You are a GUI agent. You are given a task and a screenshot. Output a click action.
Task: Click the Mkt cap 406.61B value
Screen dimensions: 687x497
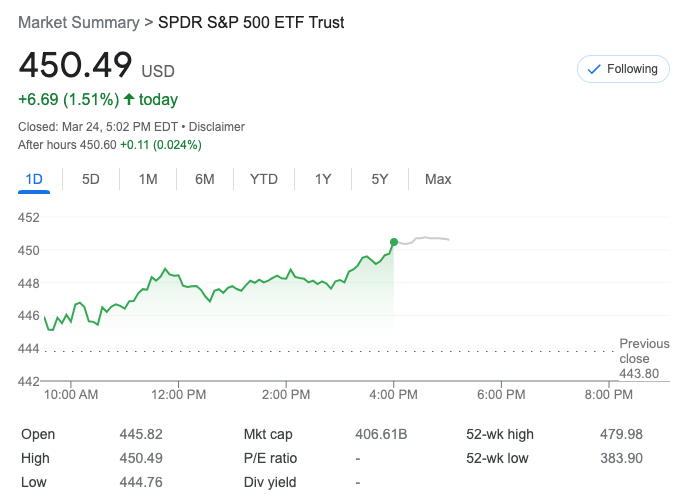coord(381,434)
